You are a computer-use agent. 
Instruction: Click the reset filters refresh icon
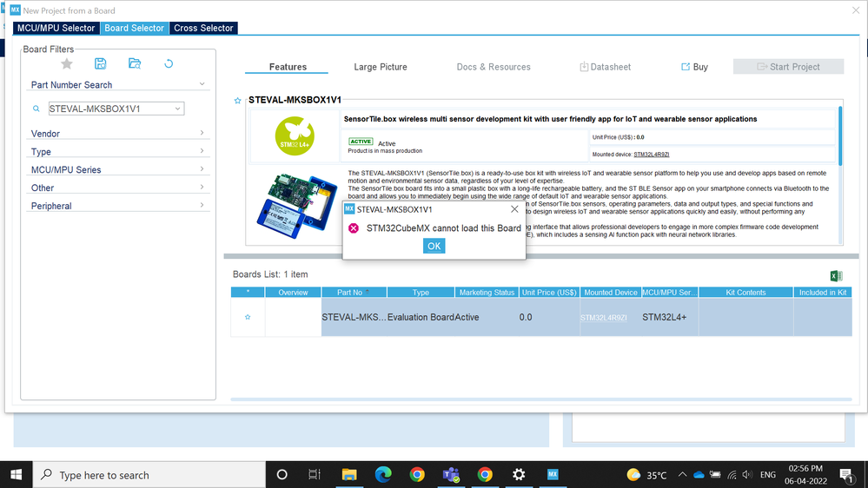click(x=169, y=63)
